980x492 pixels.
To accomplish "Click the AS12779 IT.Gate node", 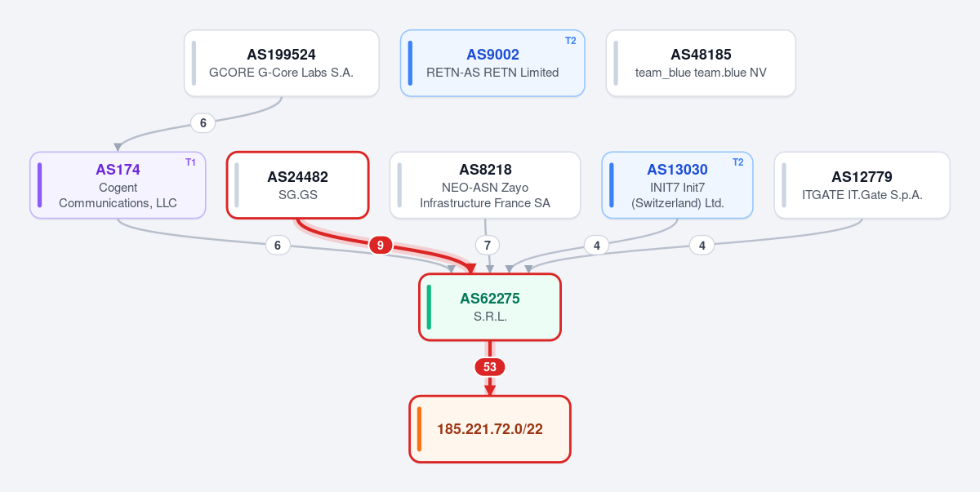I will [x=862, y=185].
